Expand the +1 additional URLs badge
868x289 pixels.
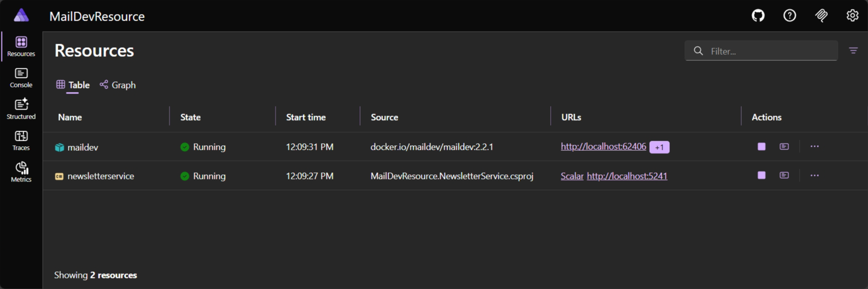[659, 147]
